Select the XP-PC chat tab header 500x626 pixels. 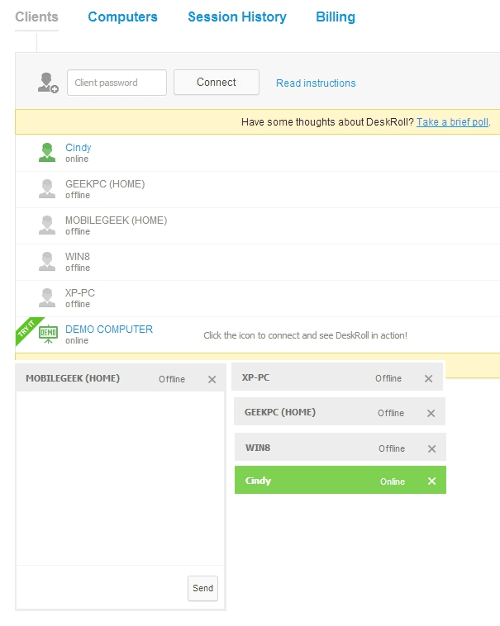[337, 377]
